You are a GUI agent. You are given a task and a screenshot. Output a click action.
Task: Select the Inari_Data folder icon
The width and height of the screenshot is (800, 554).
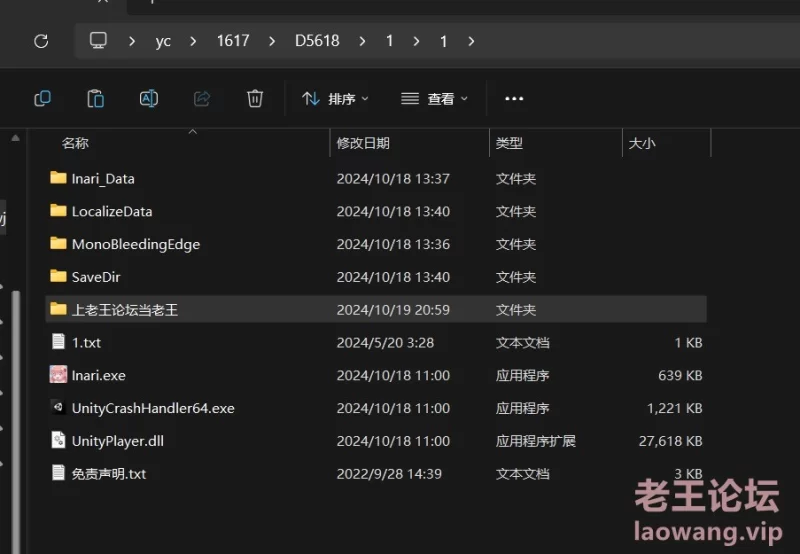tap(58, 178)
